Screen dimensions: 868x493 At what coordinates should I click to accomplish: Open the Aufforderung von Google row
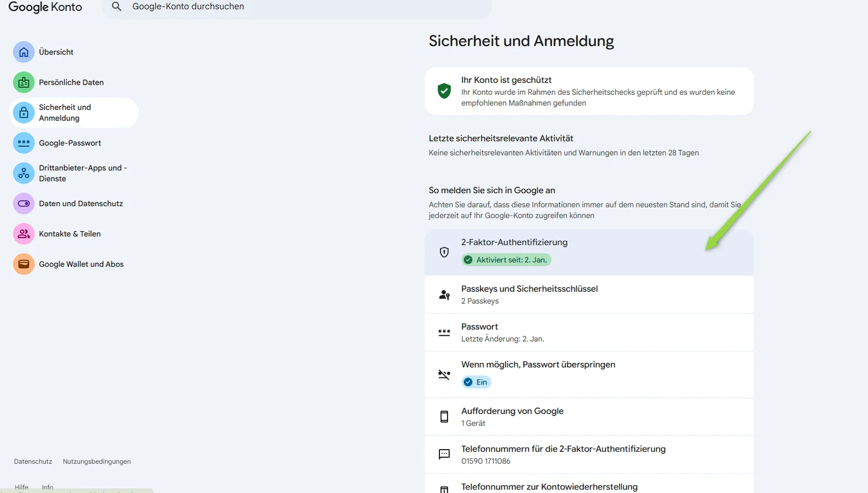tap(589, 417)
